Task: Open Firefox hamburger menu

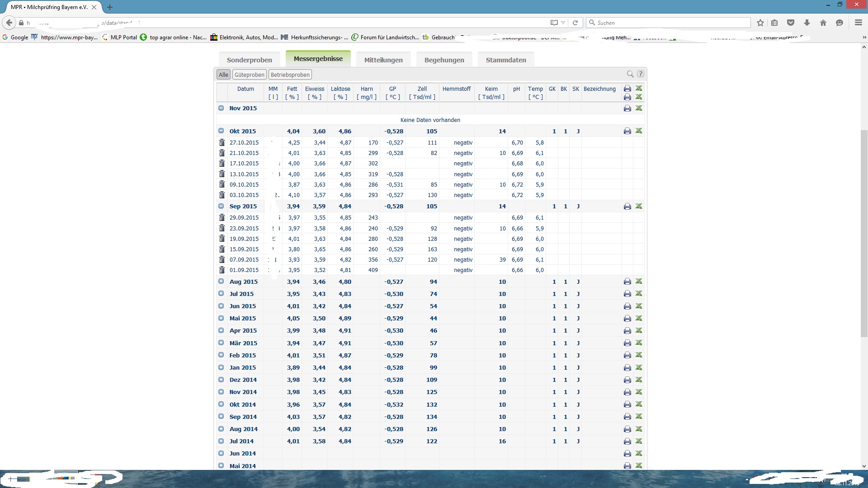Action: pyautogui.click(x=858, y=23)
